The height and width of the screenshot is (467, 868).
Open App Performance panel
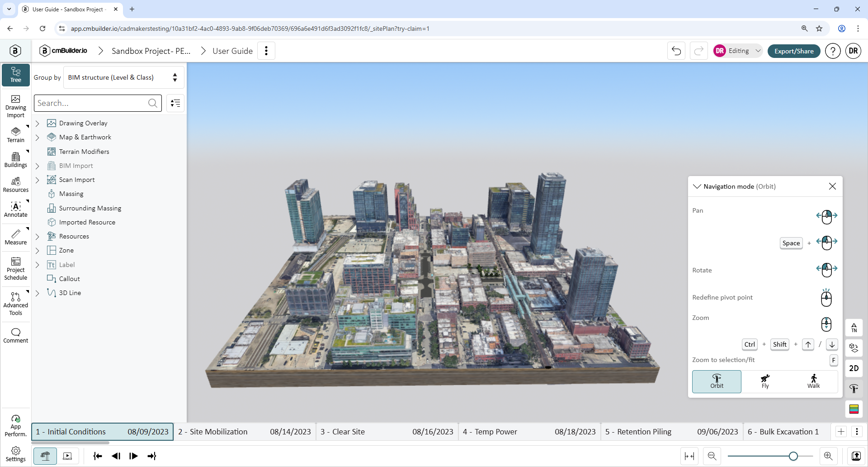coord(16,426)
